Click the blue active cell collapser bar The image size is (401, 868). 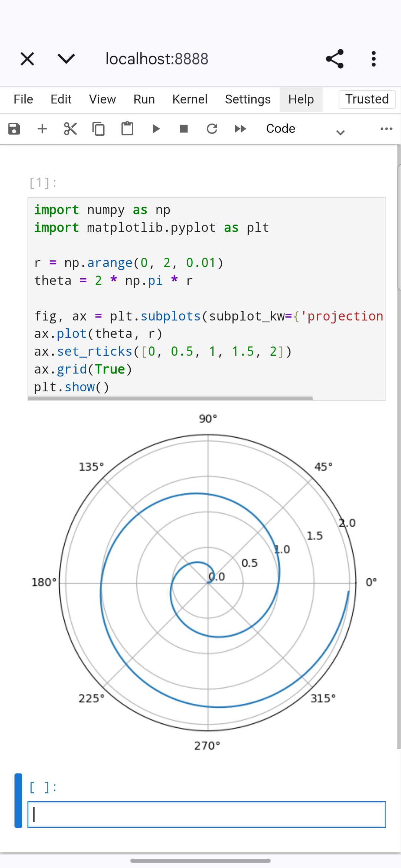click(18, 800)
